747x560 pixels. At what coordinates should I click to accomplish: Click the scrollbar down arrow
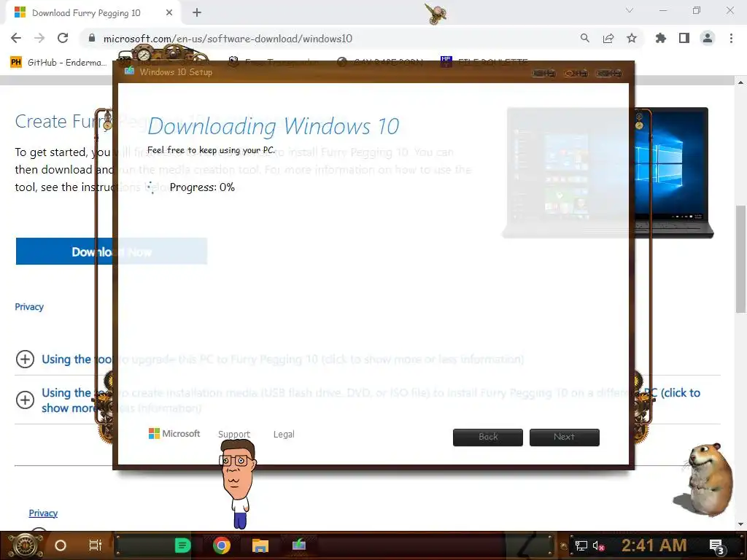[x=740, y=524]
